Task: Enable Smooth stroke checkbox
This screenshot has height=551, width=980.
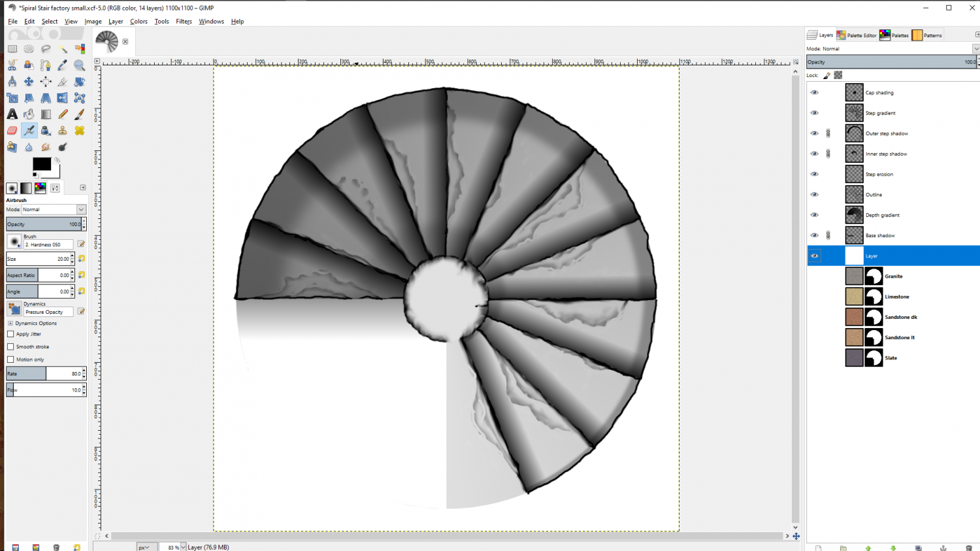Action: click(x=10, y=346)
